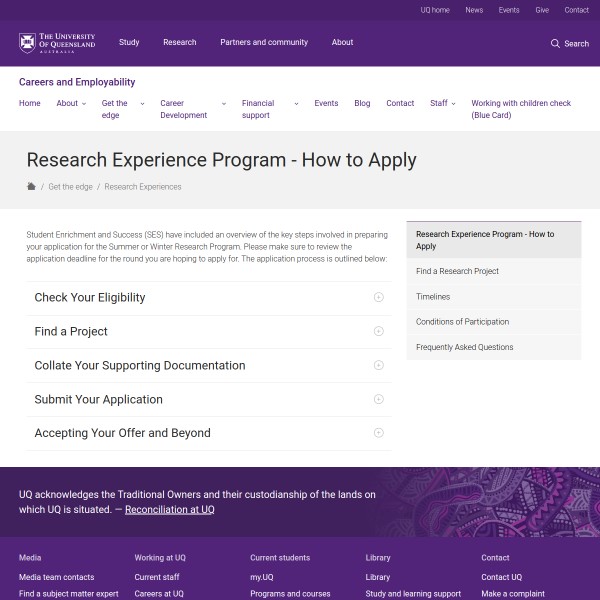Expand the Career Development menu chevron
The height and width of the screenshot is (600, 600).
[x=224, y=103]
